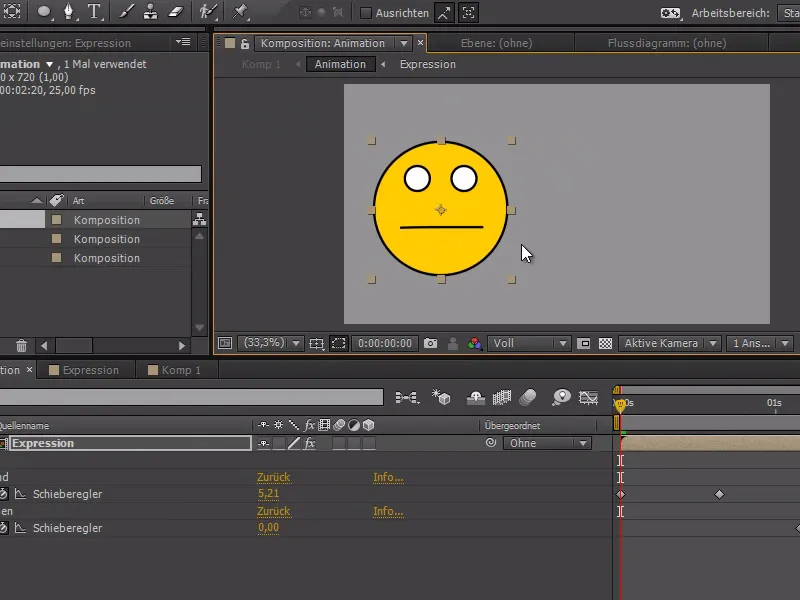Screen dimensions: 800x600
Task: Click the always preview this view icon
Action: 225,343
